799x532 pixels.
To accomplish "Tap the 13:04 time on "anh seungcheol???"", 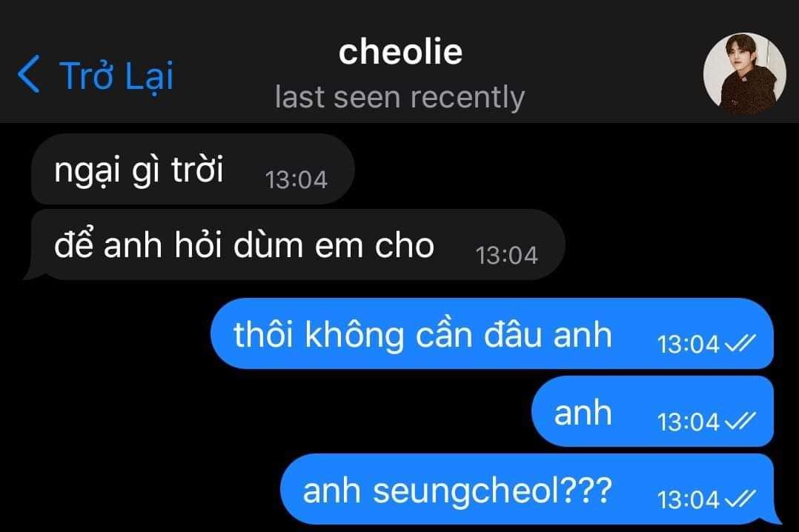I will tap(688, 500).
